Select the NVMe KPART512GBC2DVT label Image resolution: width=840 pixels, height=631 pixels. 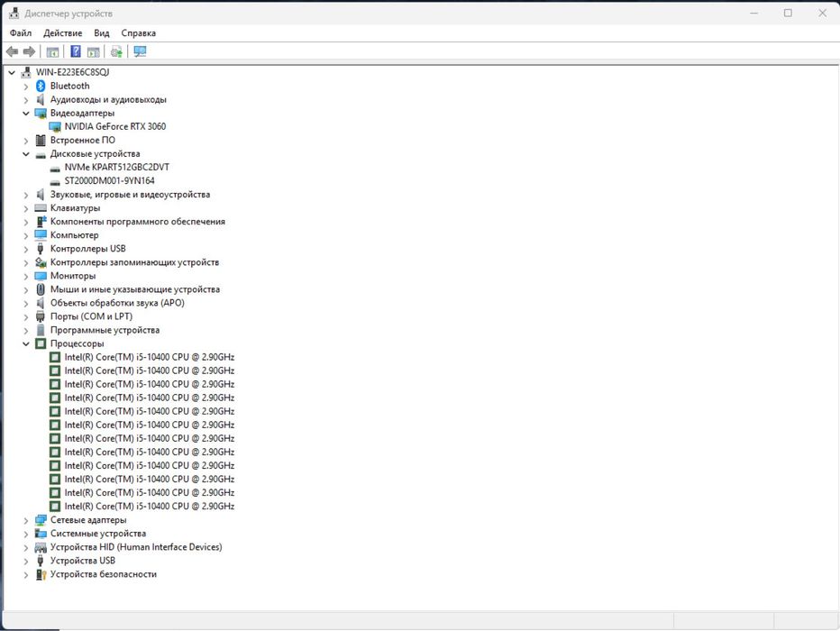(117, 167)
